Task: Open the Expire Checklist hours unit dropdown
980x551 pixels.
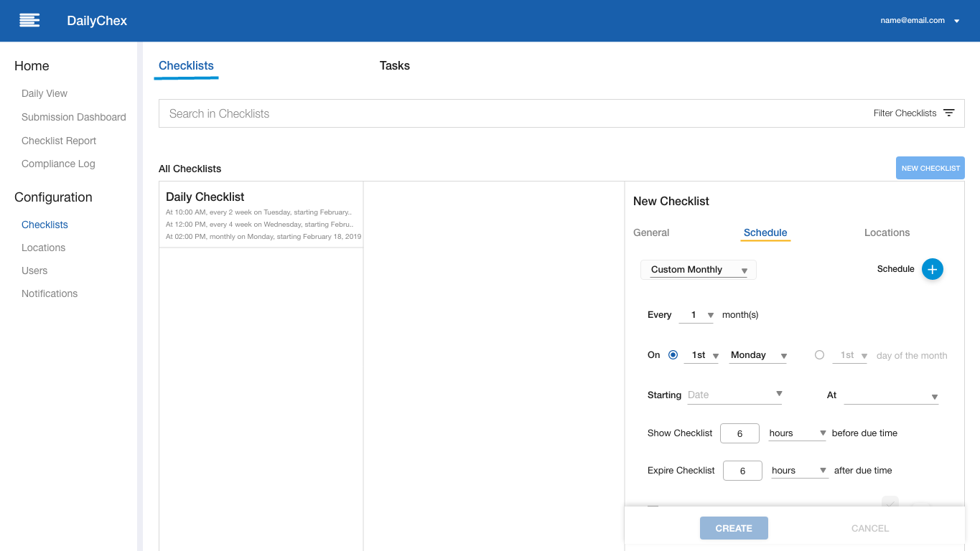Action: coord(800,471)
